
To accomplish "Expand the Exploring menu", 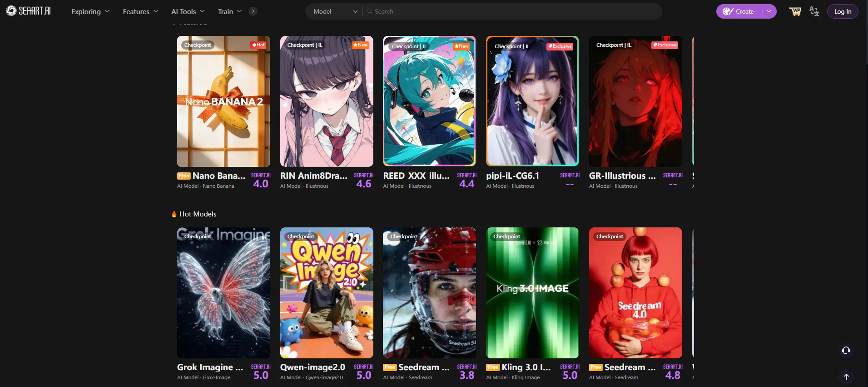I will 90,11.
